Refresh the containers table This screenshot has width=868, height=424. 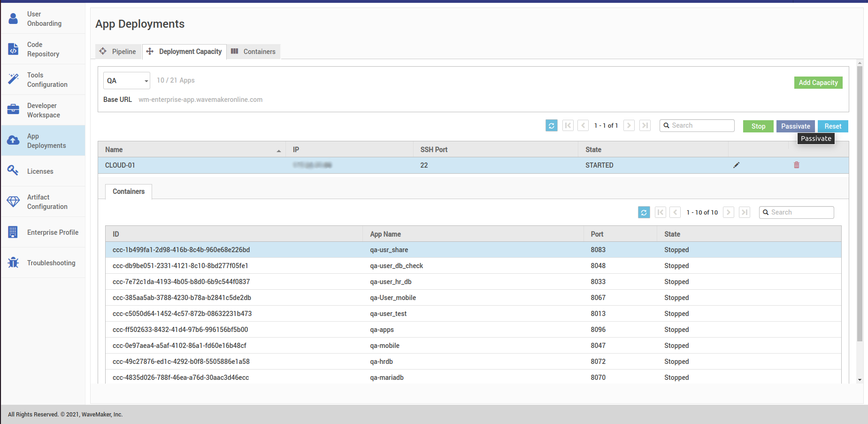[x=644, y=212]
